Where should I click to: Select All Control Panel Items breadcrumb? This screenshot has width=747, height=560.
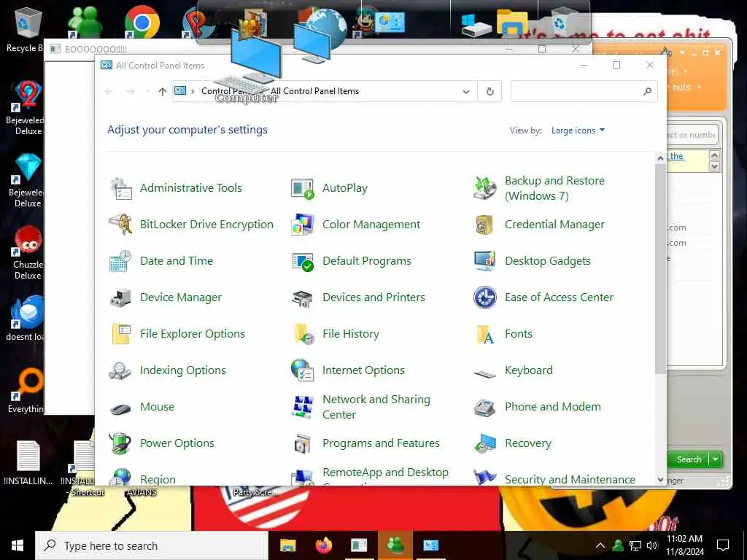point(314,91)
